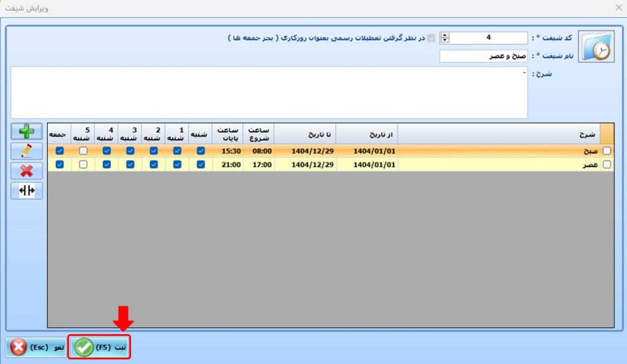Click the از تاریخ column header

click(367, 133)
